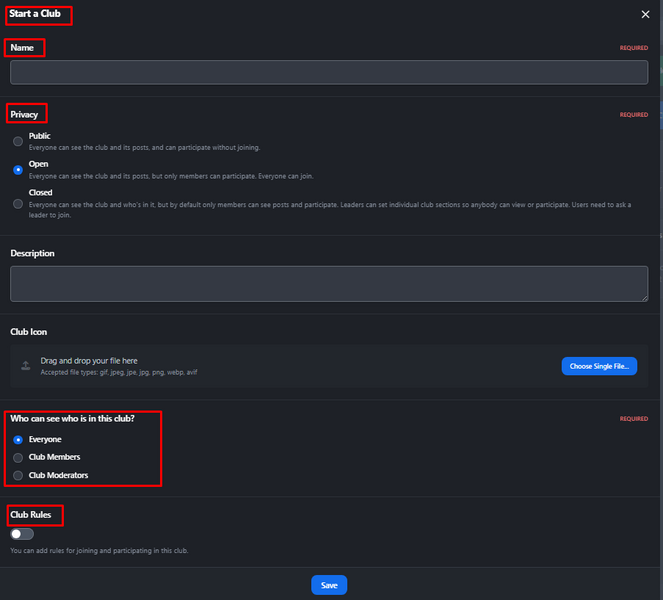Click the Choose Single File button
The height and width of the screenshot is (600, 663).
[599, 366]
